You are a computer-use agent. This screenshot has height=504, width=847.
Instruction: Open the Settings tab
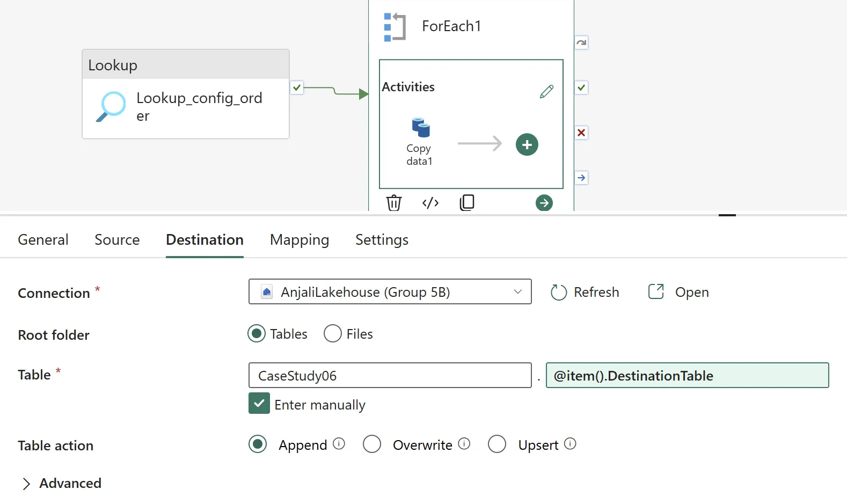(x=382, y=239)
